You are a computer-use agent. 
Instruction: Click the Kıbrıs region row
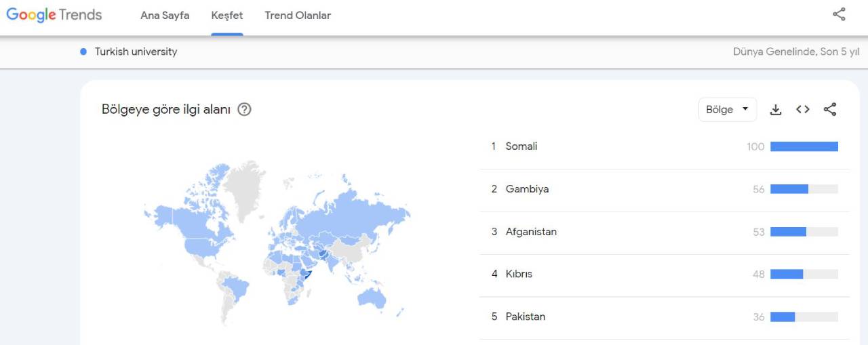(665, 274)
